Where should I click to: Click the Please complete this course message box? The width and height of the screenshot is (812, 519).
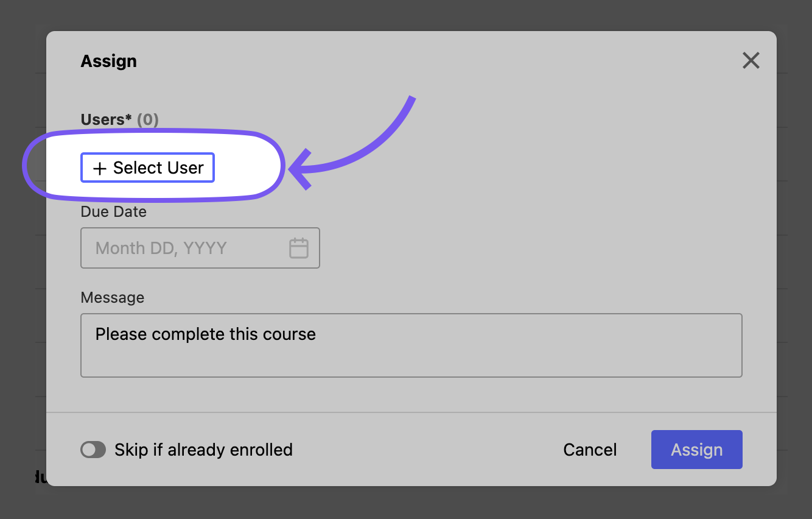pyautogui.click(x=411, y=345)
